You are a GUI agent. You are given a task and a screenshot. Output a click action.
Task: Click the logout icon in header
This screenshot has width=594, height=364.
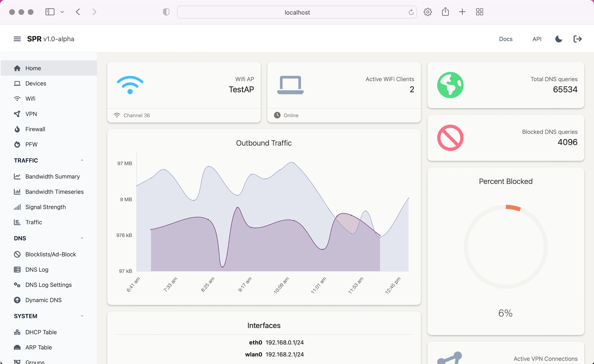577,39
